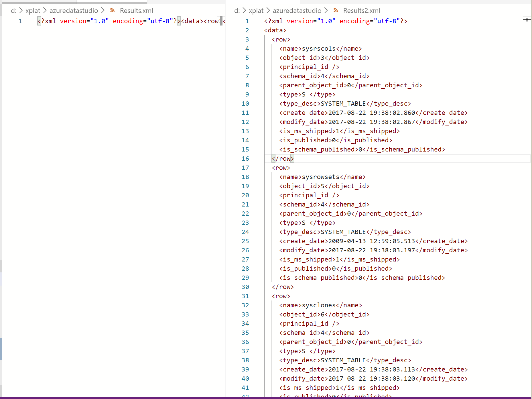Click the XML feed icon beside Results.xml breadcrumb
The width and height of the screenshot is (532, 399).
pos(112,10)
